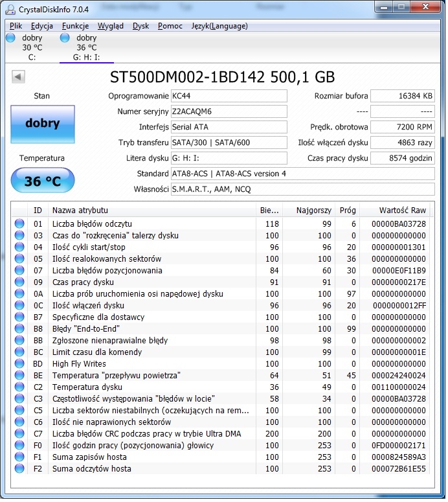Select the C: drive status orb
Screen dimensions: 448x502
point(10,38)
